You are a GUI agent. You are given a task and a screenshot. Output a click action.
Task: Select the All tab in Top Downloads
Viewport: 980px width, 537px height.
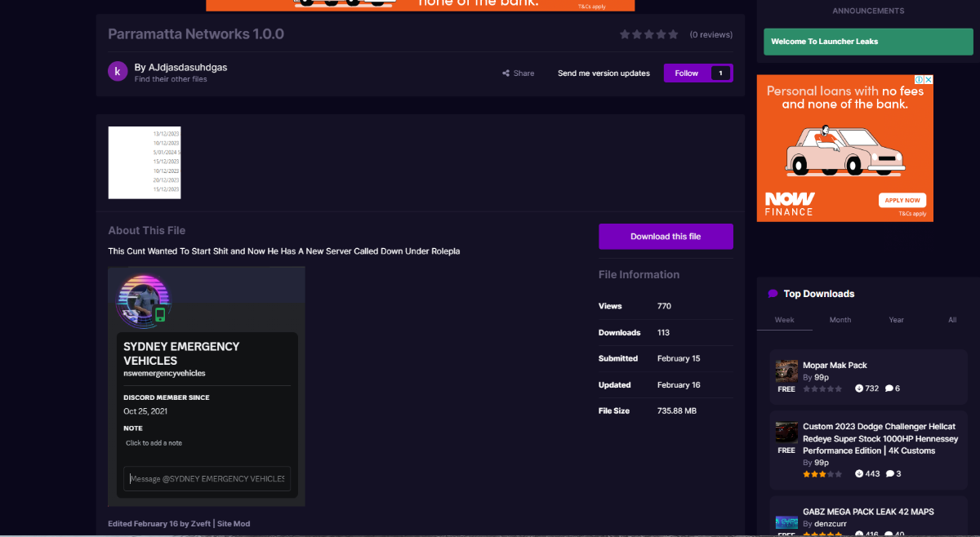[x=951, y=320]
